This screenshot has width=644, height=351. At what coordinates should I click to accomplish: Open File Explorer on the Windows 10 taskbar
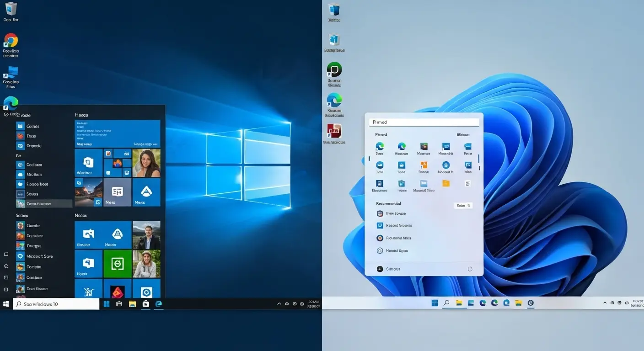coord(132,304)
